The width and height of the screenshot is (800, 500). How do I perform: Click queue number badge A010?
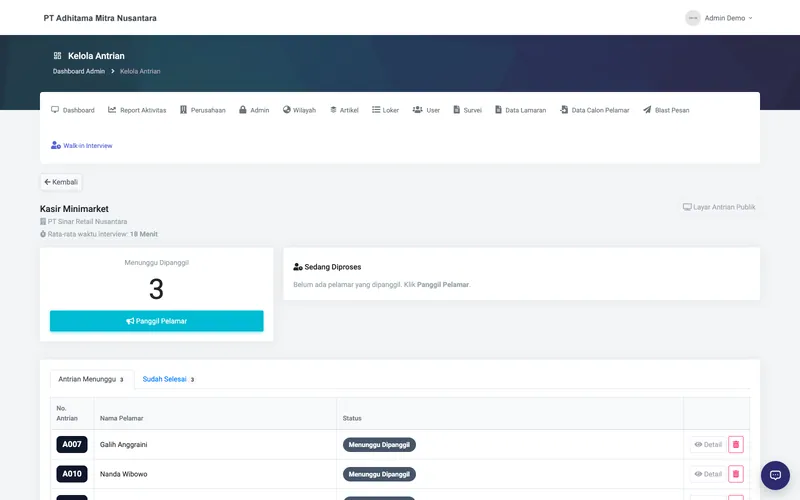pos(72,474)
